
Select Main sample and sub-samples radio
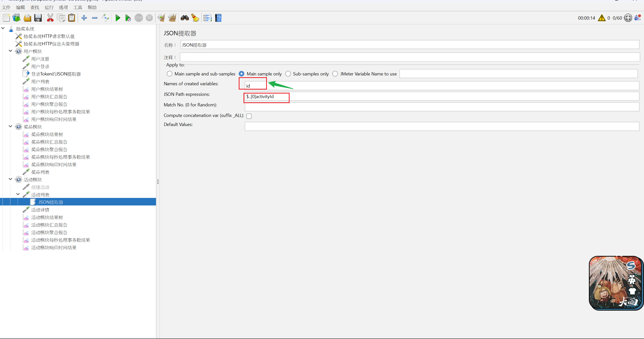tap(170, 74)
